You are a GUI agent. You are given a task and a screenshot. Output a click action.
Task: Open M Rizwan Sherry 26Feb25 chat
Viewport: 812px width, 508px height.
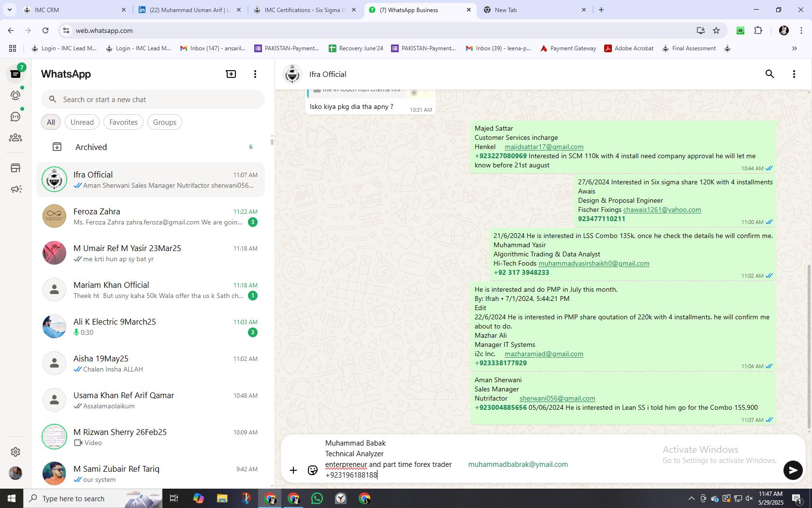click(x=151, y=437)
